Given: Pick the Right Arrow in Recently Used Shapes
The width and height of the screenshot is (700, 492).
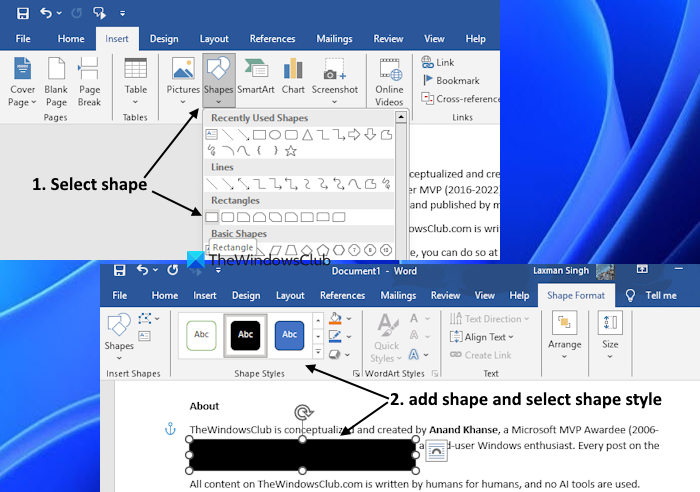Looking at the screenshot, I should 354,134.
